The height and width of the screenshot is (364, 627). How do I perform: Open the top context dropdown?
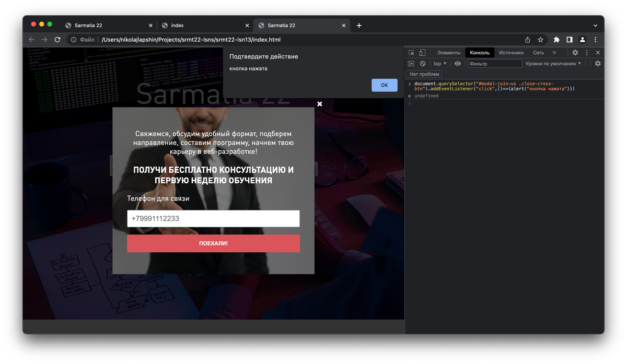pyautogui.click(x=440, y=64)
